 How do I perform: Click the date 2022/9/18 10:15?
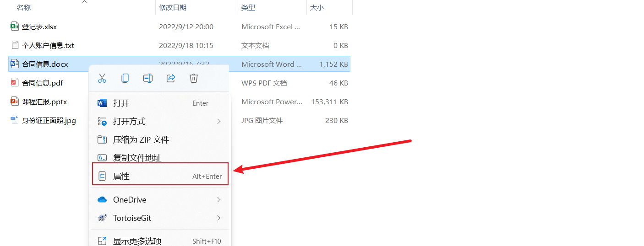[x=186, y=45]
